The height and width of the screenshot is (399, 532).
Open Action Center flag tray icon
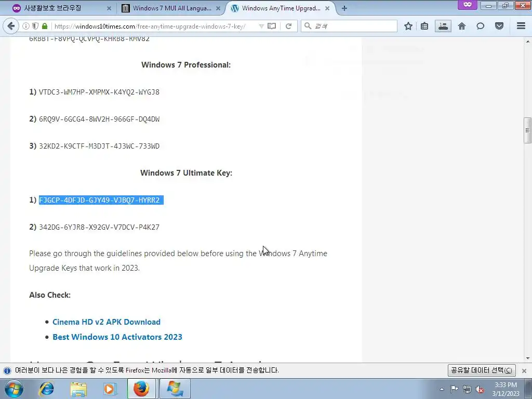[454, 389]
